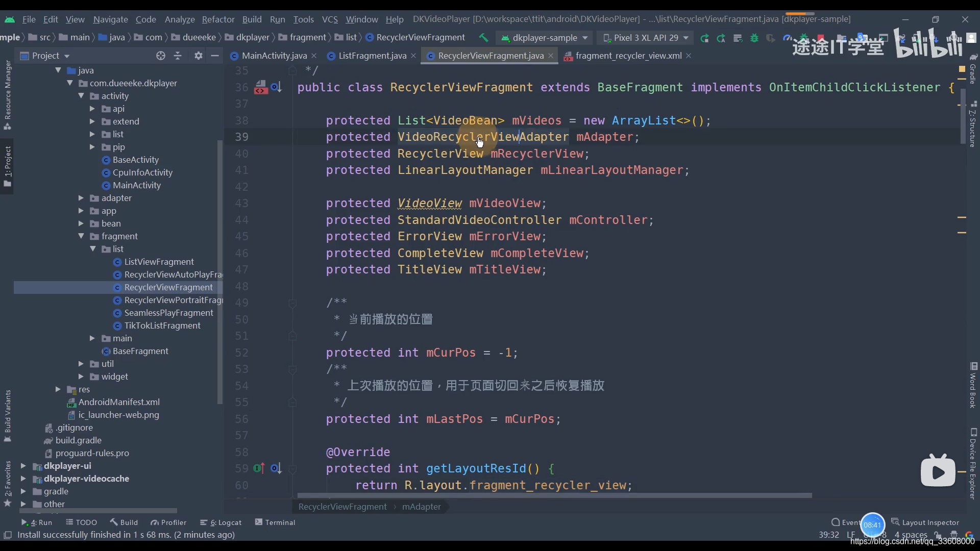
Task: Toggle the 2: Favorites side panel
Action: click(x=8, y=483)
